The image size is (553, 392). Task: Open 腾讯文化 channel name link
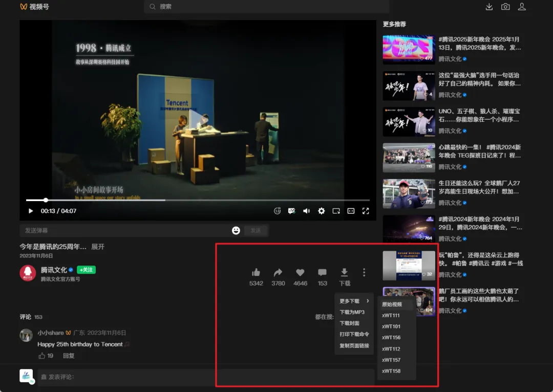54,270
